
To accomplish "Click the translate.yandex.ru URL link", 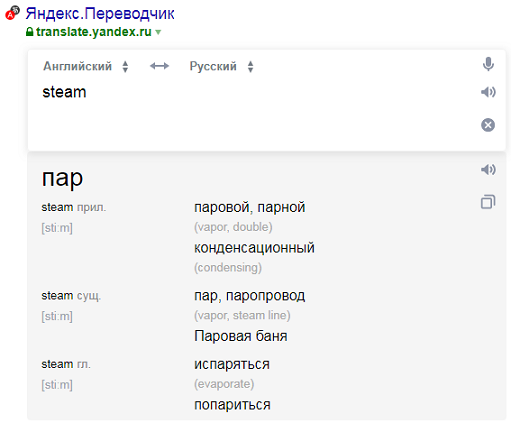I will (94, 32).
